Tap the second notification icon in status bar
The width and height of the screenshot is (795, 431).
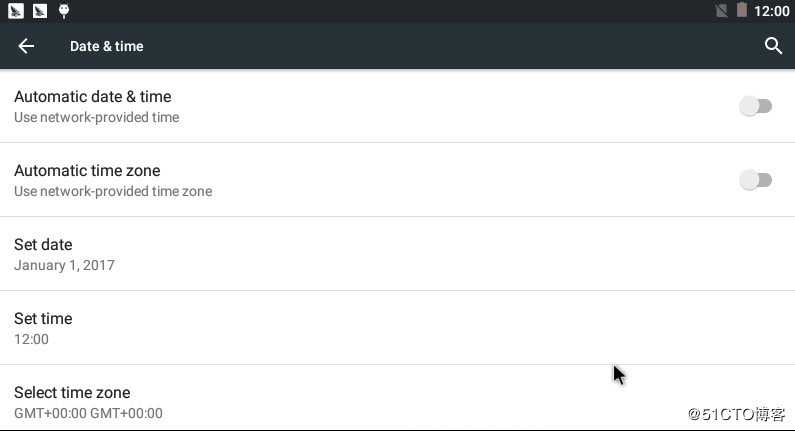pyautogui.click(x=40, y=11)
